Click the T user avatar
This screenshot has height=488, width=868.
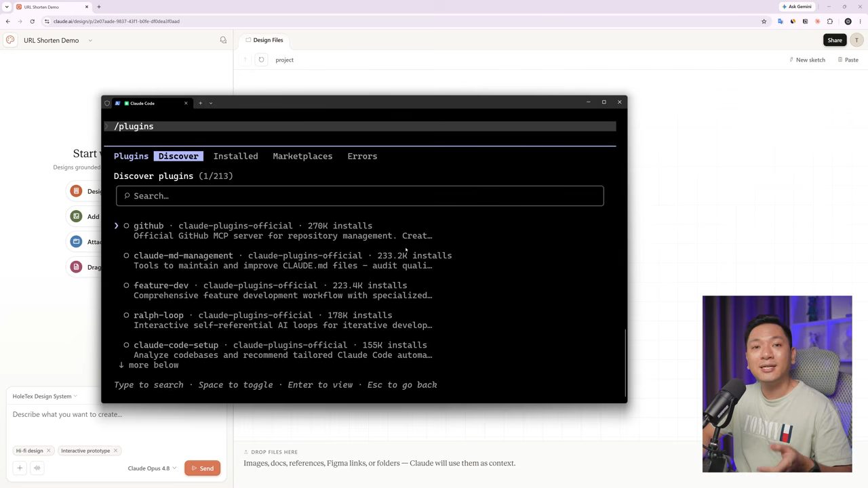pos(856,40)
